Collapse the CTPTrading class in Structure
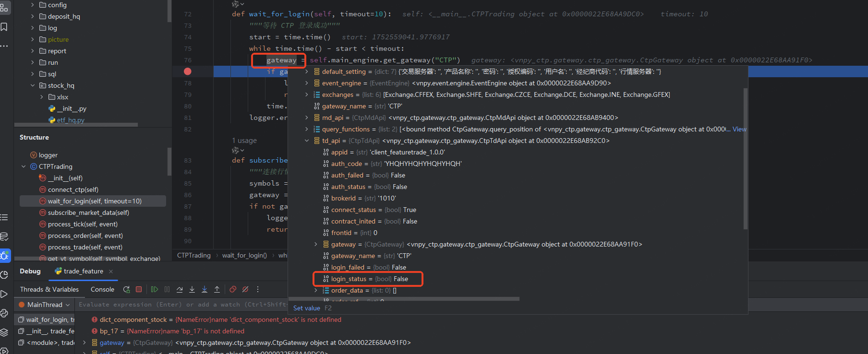Image resolution: width=868 pixels, height=354 pixels. (24, 166)
